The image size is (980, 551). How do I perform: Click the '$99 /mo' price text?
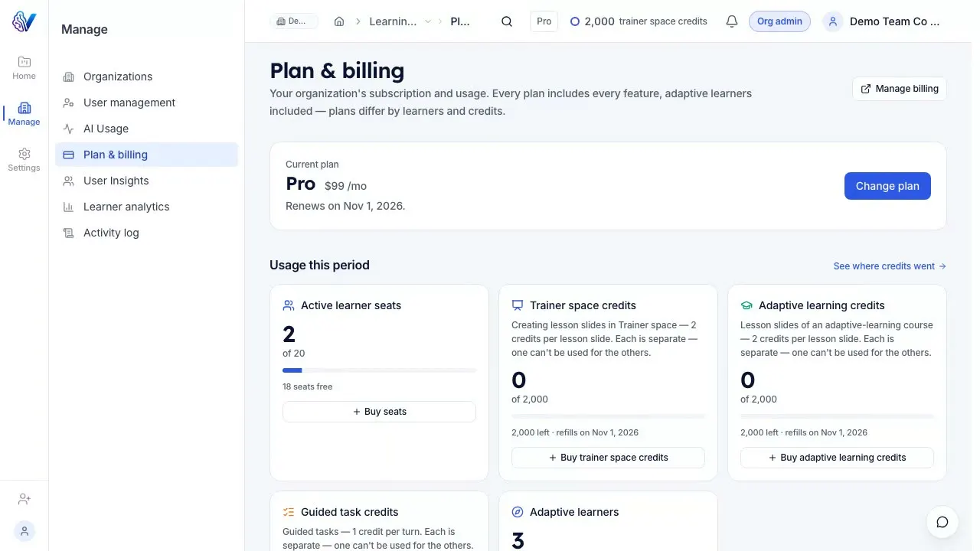[x=345, y=186]
